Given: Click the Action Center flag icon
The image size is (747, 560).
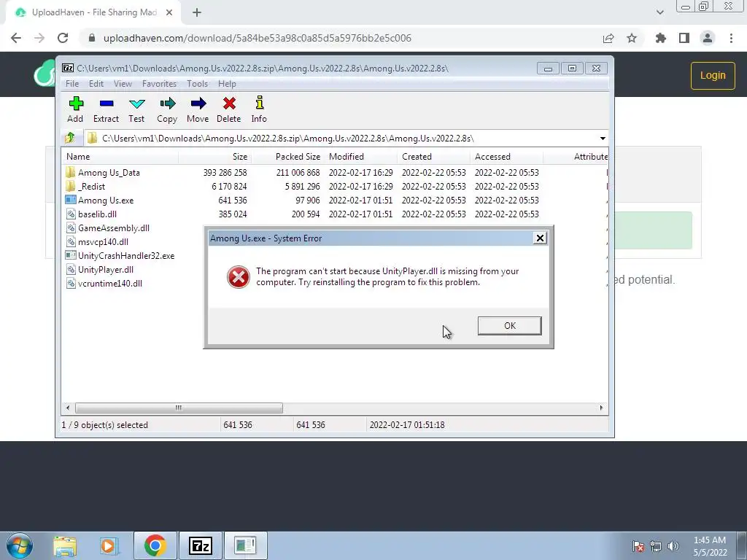Looking at the screenshot, I should pyautogui.click(x=638, y=546).
